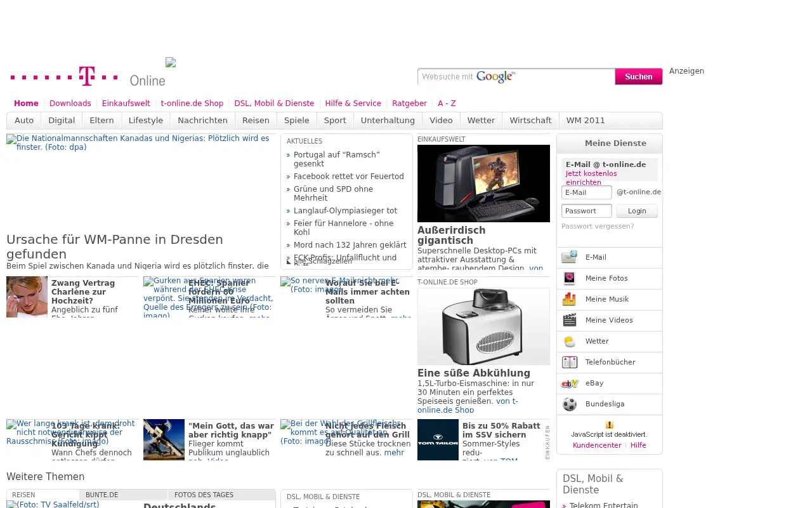Open the Facebook rettet vor Feuertod headline

coord(348,177)
